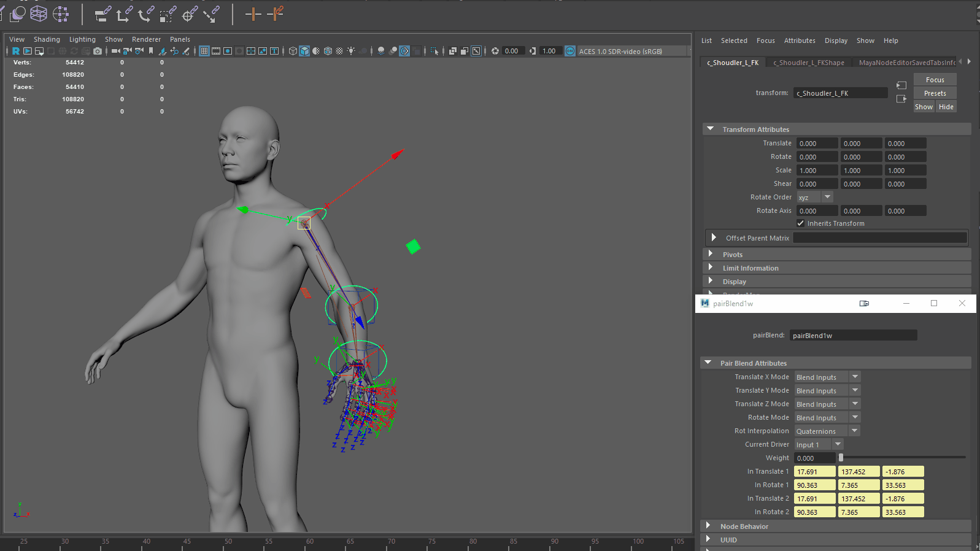Collapse the Transform Attributes section
Viewport: 980px width, 551px height.
coord(711,129)
